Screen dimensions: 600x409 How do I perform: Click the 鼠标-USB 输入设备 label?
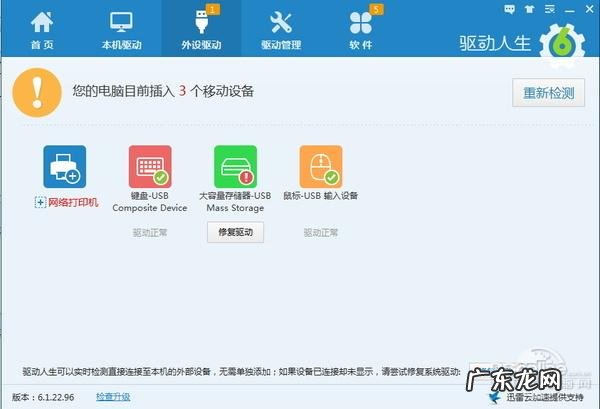(x=321, y=196)
